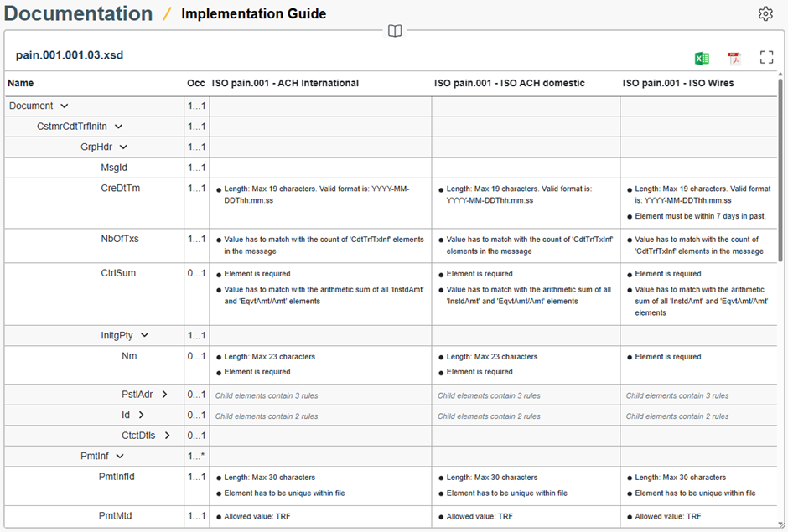Collapse the InitgPty node
This screenshot has width=788, height=532.
(144, 336)
